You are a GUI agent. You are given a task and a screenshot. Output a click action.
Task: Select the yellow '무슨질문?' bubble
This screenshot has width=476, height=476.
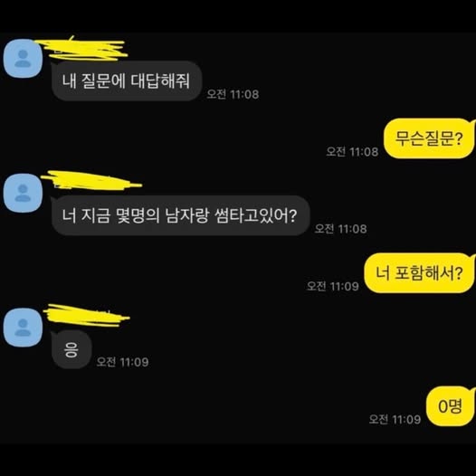pyautogui.click(x=429, y=138)
